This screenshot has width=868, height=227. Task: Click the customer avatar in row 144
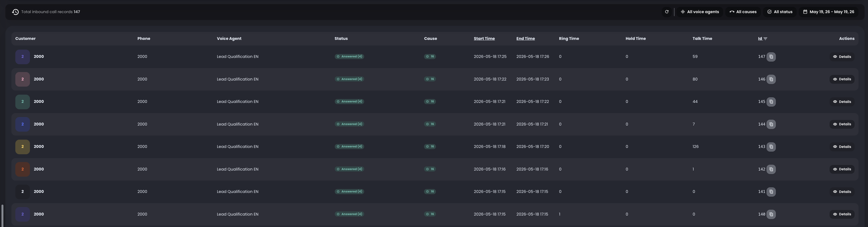click(23, 124)
